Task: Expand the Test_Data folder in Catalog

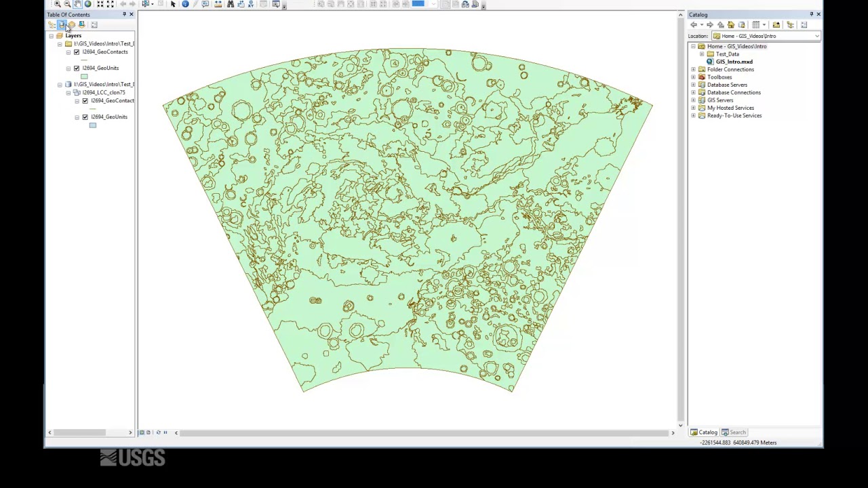Action: pyautogui.click(x=702, y=54)
